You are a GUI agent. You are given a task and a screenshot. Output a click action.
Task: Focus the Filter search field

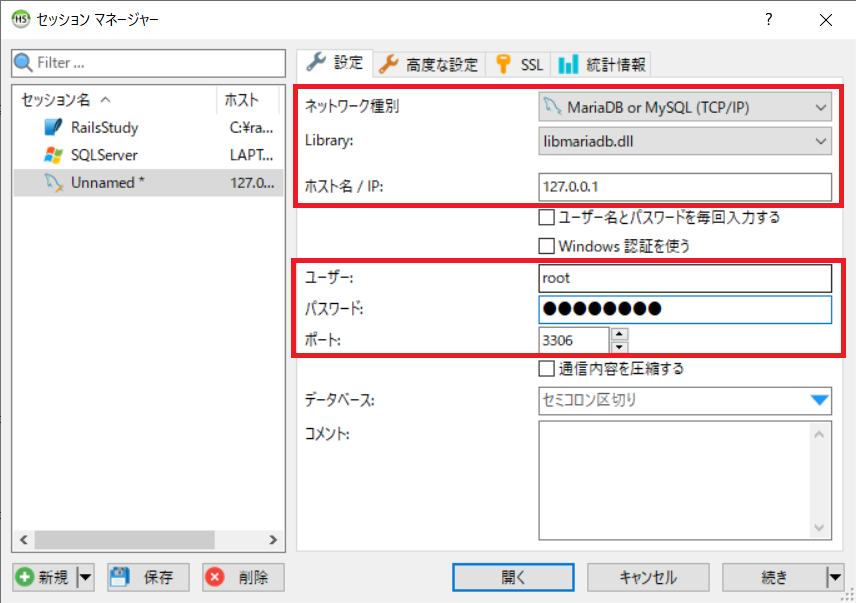pyautogui.click(x=148, y=63)
